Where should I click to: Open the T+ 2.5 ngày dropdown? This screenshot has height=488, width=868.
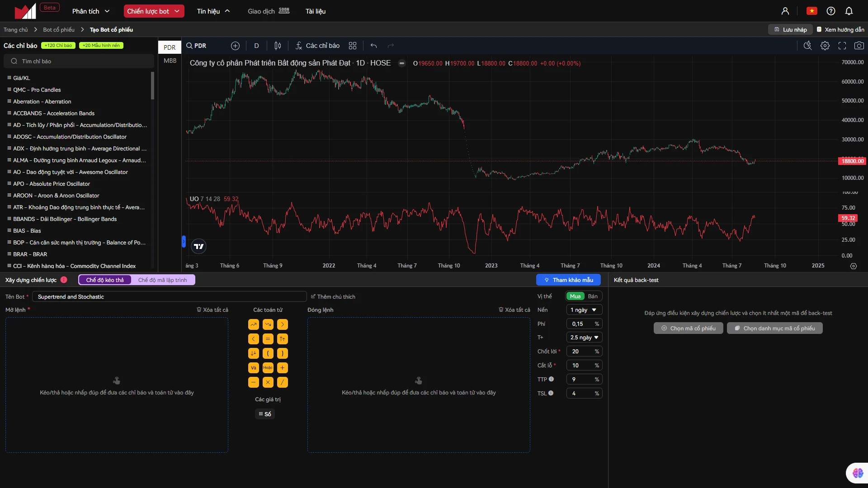(584, 338)
